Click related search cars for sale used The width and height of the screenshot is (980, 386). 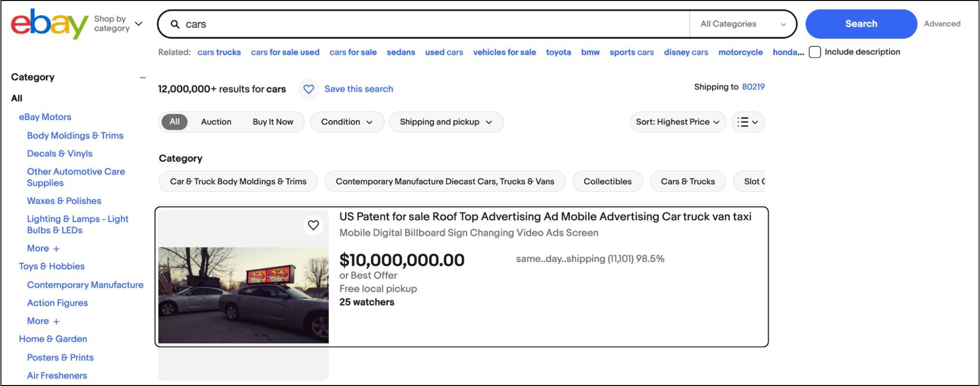pyautogui.click(x=285, y=52)
